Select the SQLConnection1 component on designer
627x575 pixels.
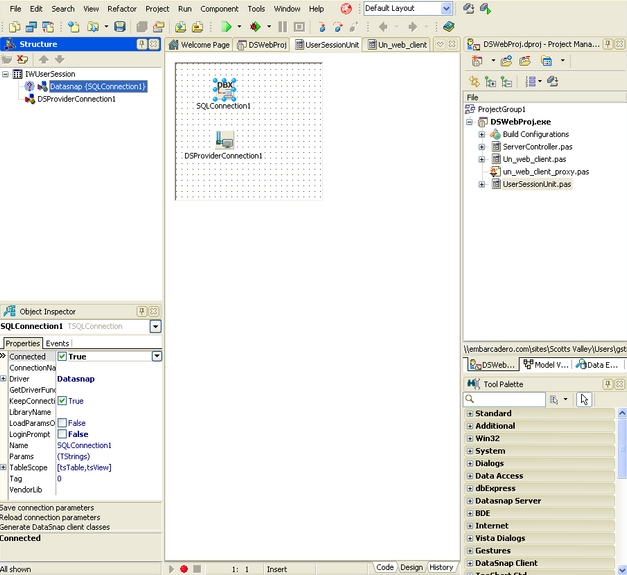click(x=224, y=90)
